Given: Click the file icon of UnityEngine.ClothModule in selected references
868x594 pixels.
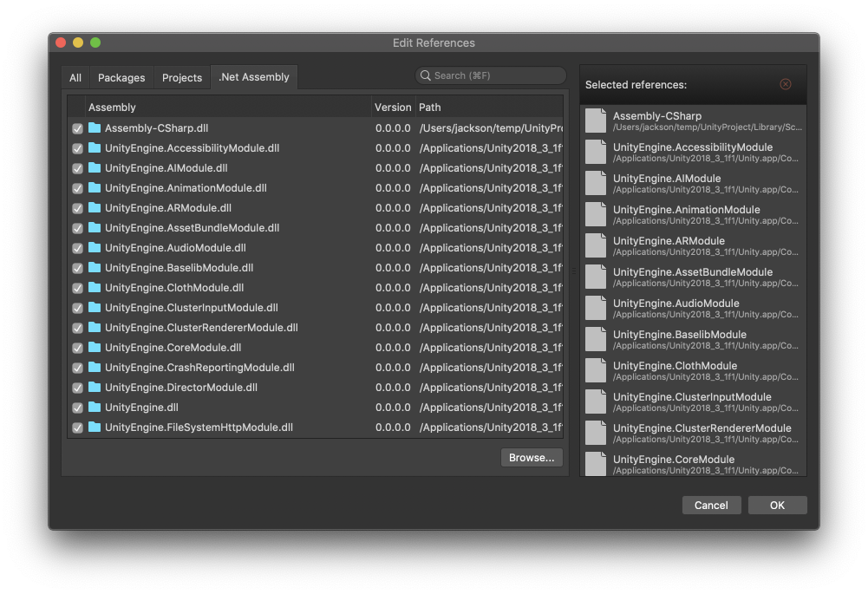Looking at the screenshot, I should tap(597, 370).
